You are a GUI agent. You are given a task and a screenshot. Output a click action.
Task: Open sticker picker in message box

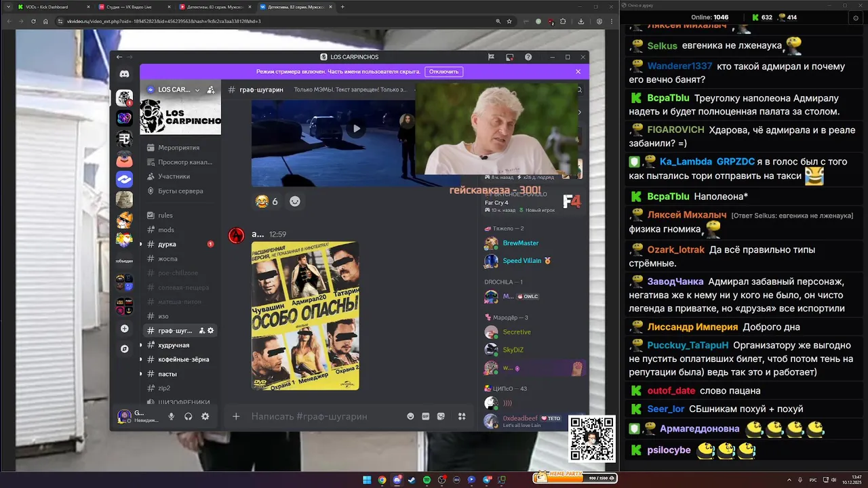pos(441,416)
